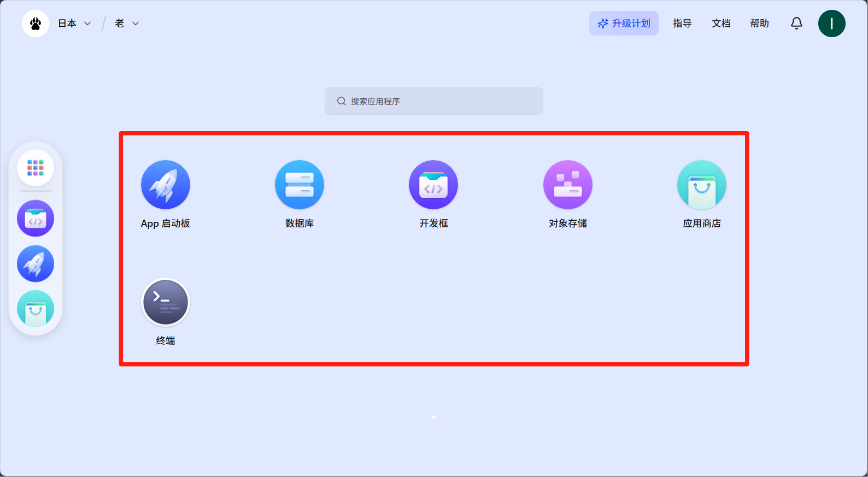Click the 搜索应用程序 search field
The width and height of the screenshot is (868, 477).
[434, 101]
